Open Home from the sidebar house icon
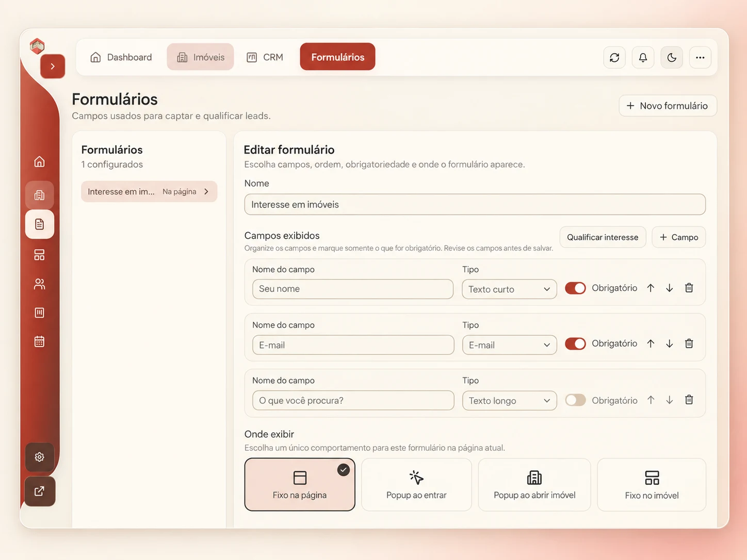Screen dimensions: 747x560 tap(39, 161)
